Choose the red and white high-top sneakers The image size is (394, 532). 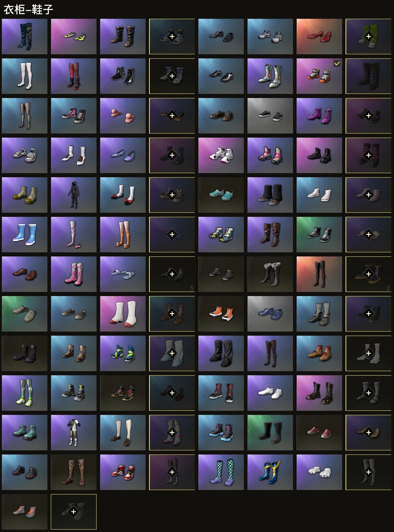(123, 472)
